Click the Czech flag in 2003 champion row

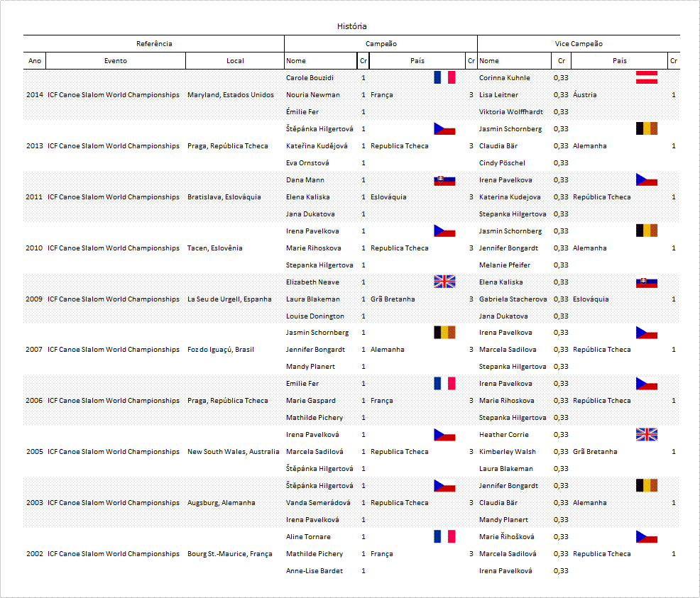tap(444, 486)
